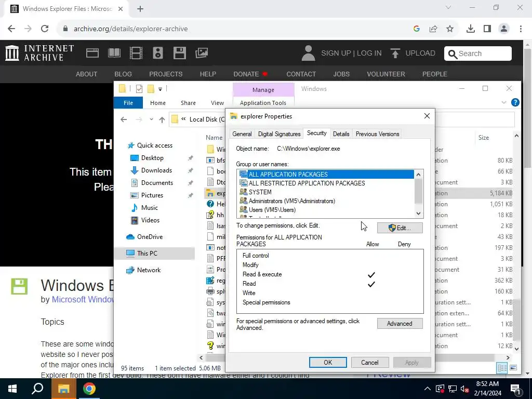Click the Application Tools ribbon tab
Viewport: 532px width, 399px height.
(x=263, y=103)
